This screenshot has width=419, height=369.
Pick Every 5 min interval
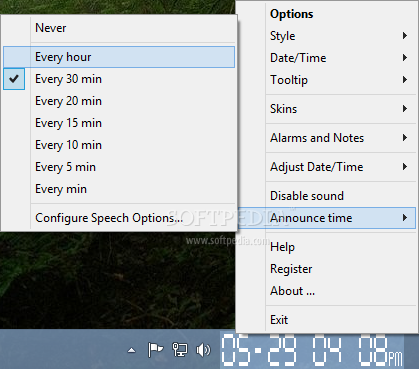pos(119,167)
